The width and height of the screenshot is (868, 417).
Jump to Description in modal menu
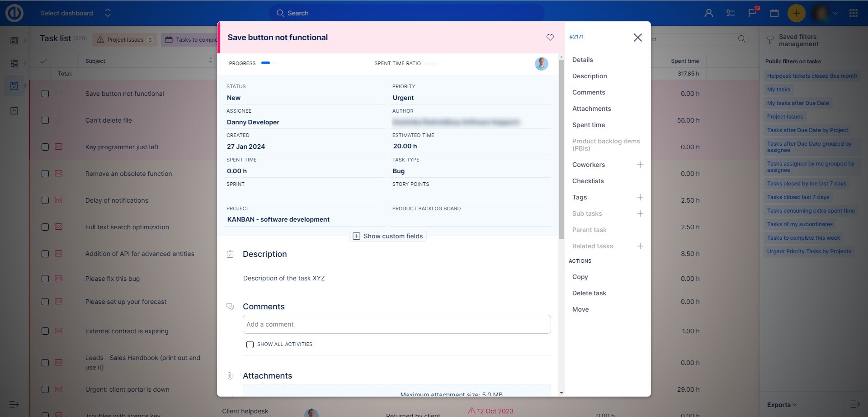click(x=590, y=76)
